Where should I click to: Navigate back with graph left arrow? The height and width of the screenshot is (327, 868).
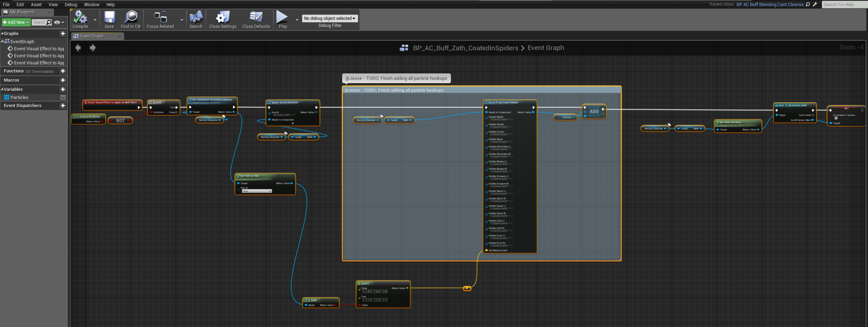[78, 48]
